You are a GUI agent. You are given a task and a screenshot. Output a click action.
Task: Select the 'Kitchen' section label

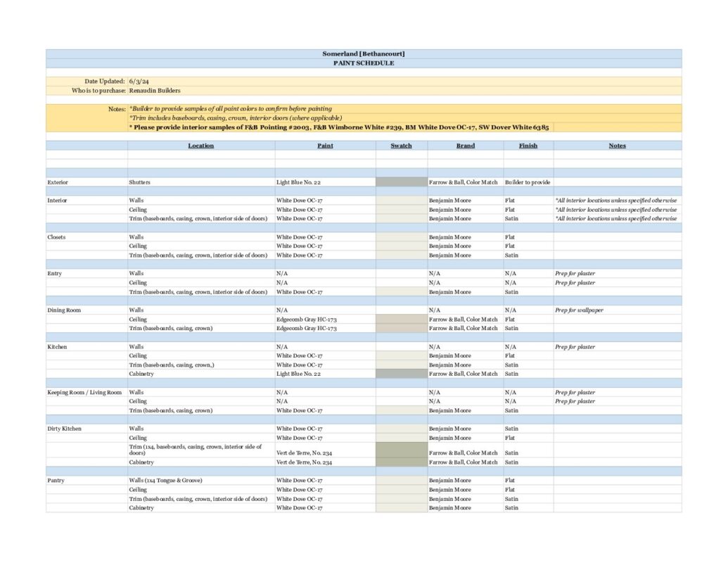57,346
